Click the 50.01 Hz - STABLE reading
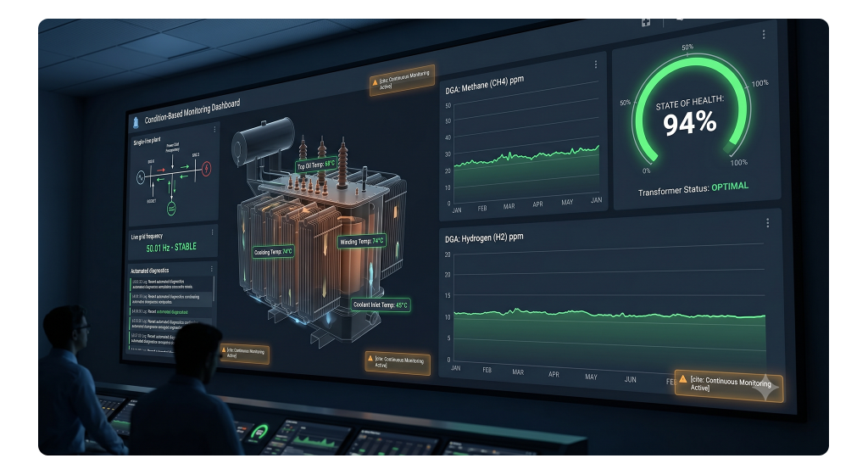The height and width of the screenshot is (475, 868). [x=171, y=247]
